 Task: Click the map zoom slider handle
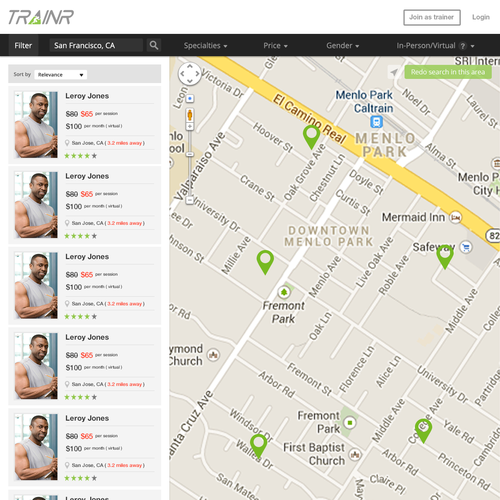pos(190,154)
